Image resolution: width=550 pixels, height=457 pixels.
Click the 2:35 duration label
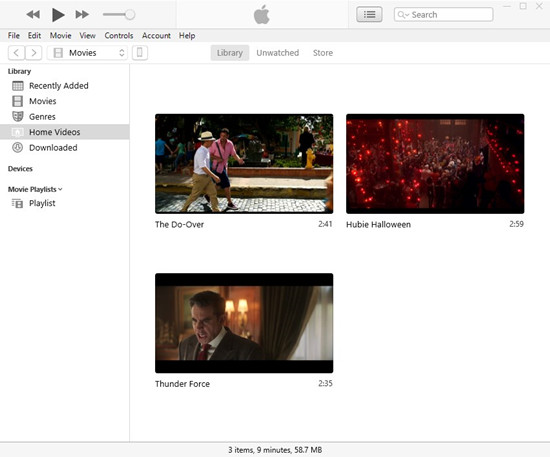click(325, 383)
